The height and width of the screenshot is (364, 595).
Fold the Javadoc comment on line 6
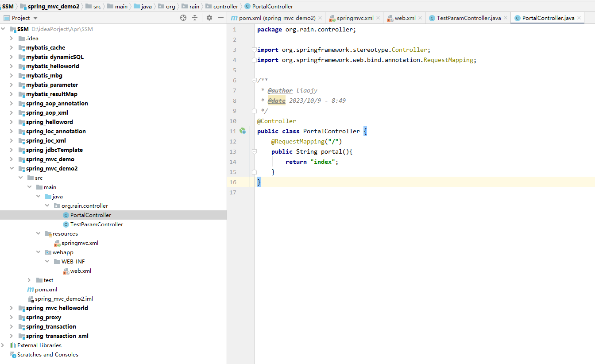coord(254,80)
